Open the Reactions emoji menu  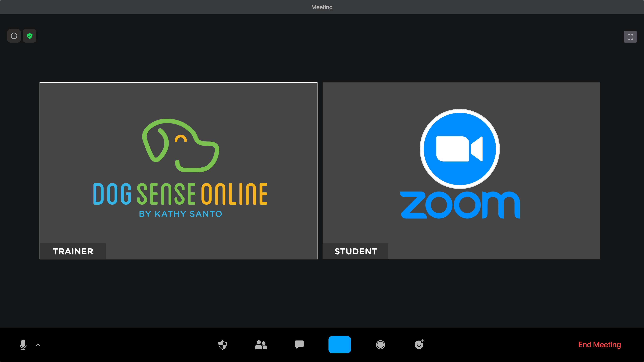tap(419, 345)
